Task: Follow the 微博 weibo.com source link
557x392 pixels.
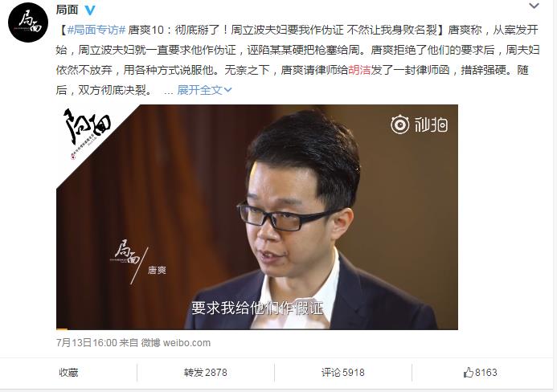Action: 176,343
